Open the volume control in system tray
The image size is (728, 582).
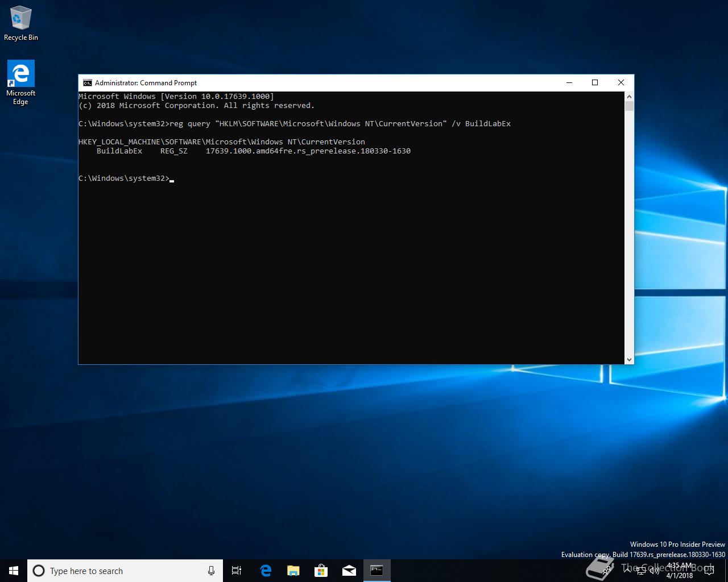click(x=654, y=571)
